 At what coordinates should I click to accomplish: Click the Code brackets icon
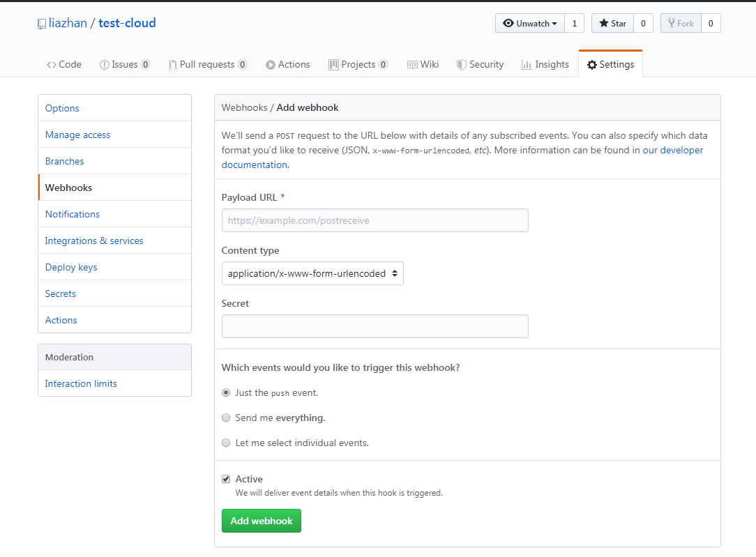(x=52, y=65)
